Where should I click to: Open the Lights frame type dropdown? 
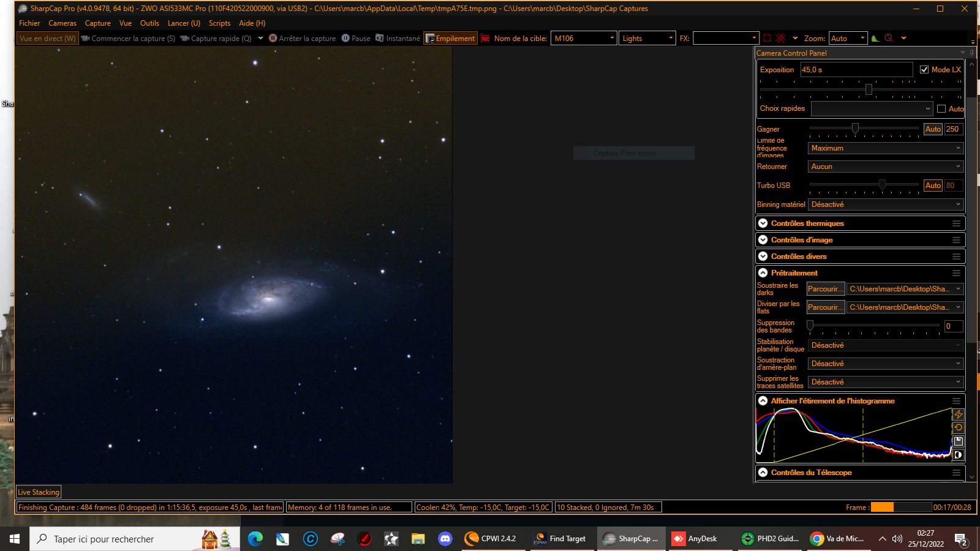[x=647, y=38]
